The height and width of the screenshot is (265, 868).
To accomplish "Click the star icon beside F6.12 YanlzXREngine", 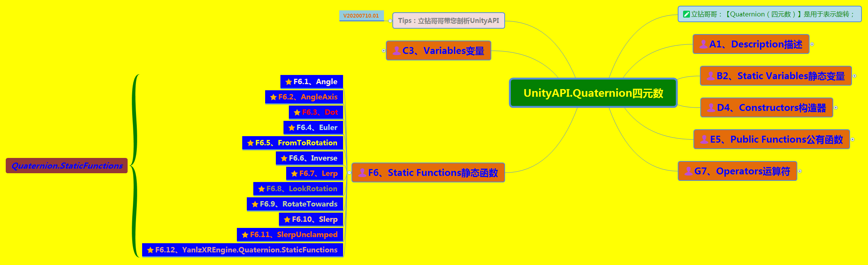I will [151, 250].
